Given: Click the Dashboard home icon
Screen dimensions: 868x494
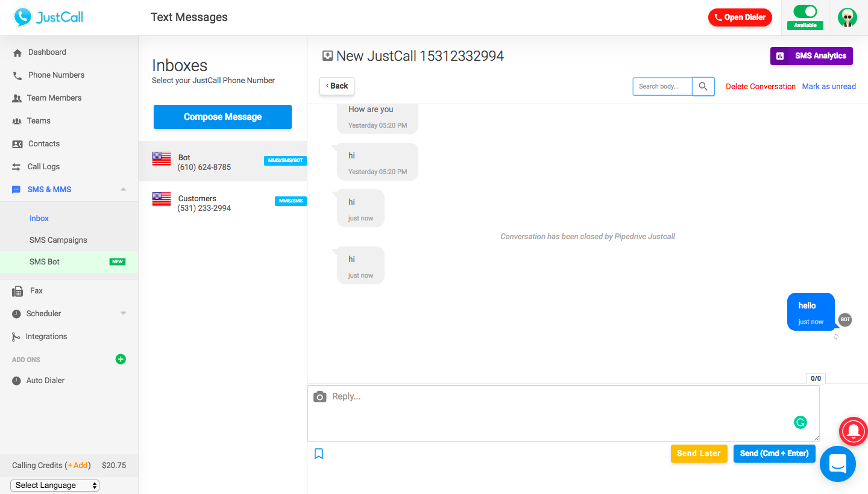Looking at the screenshot, I should (17, 52).
